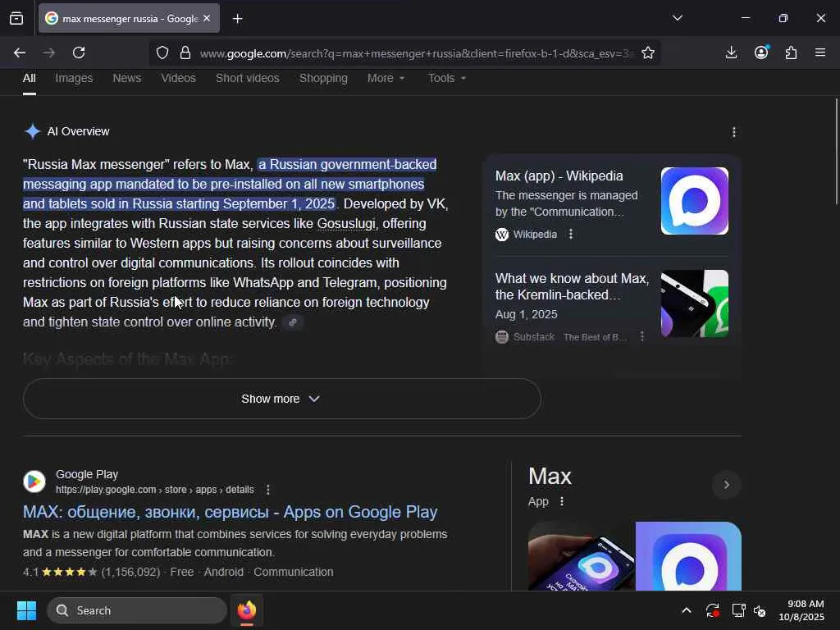Open Google Play result three-dot menu

[268, 490]
